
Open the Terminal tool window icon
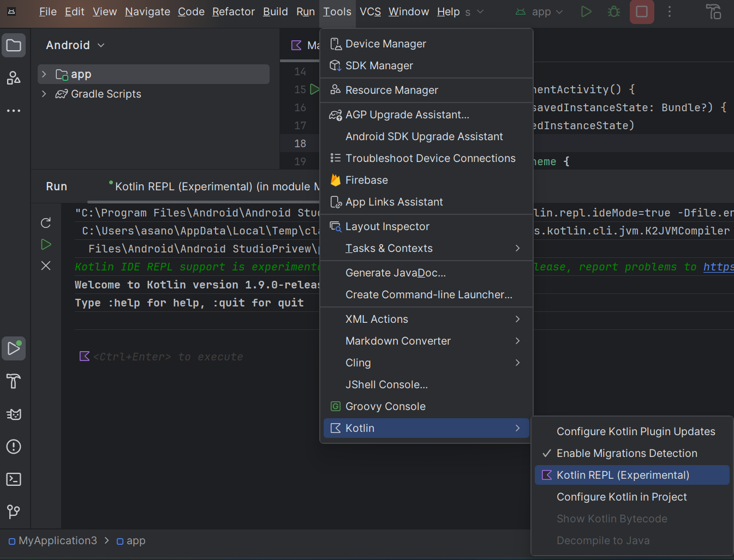pyautogui.click(x=14, y=479)
